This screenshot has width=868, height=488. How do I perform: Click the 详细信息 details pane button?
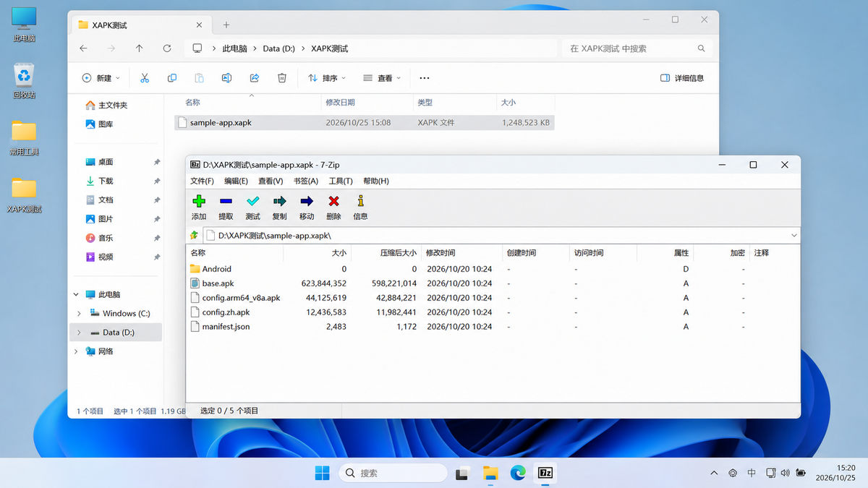click(681, 78)
